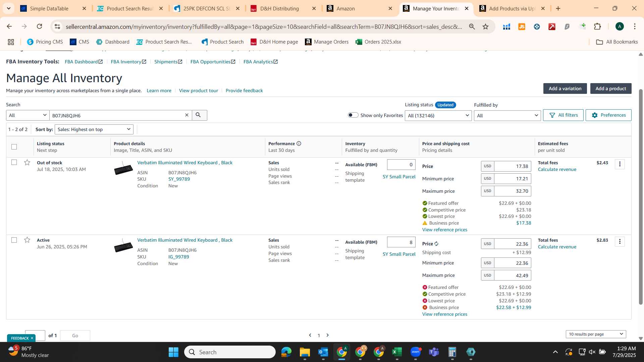Open Pricing CMS bookmark
This screenshot has height=362, width=644.
point(45,42)
